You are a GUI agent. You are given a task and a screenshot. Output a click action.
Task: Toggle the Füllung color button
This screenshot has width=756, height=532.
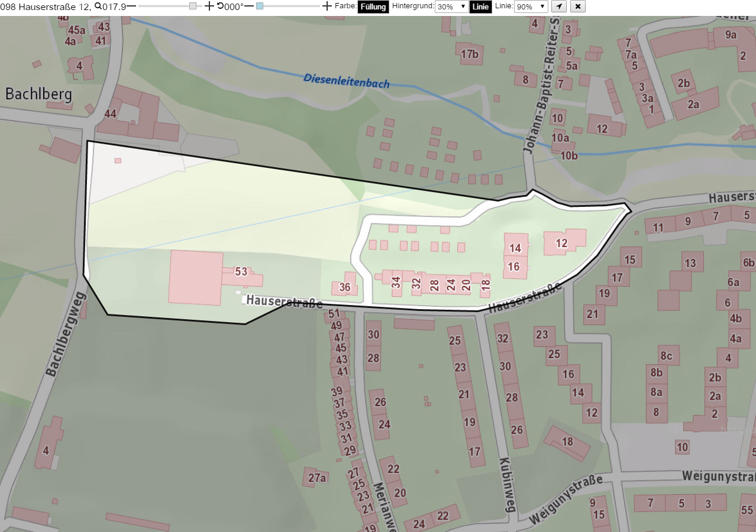click(x=373, y=7)
